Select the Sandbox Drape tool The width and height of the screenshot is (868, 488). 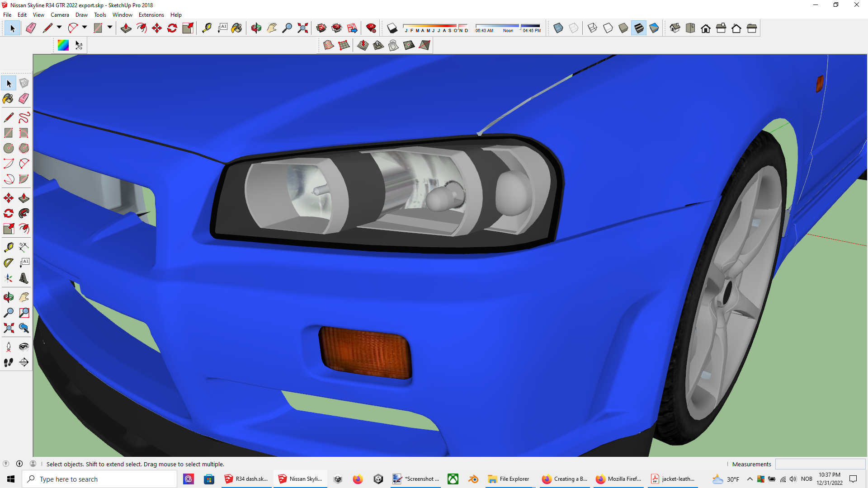[394, 45]
